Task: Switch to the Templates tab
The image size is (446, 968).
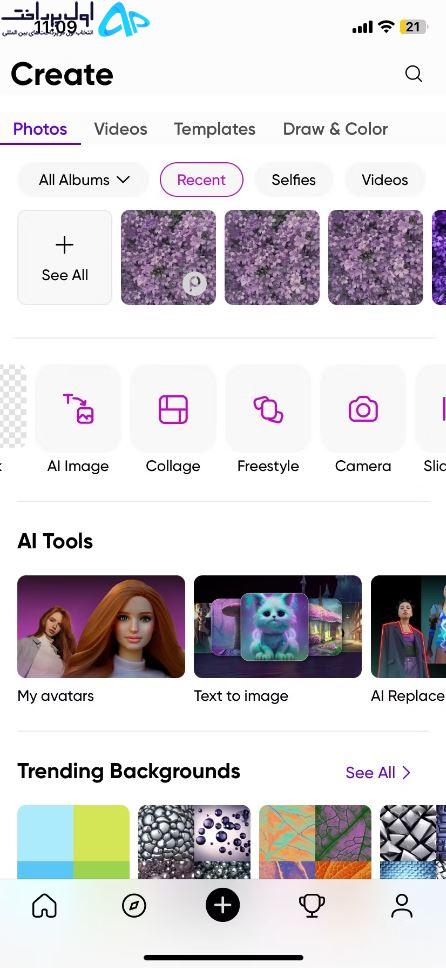Action: [x=214, y=129]
